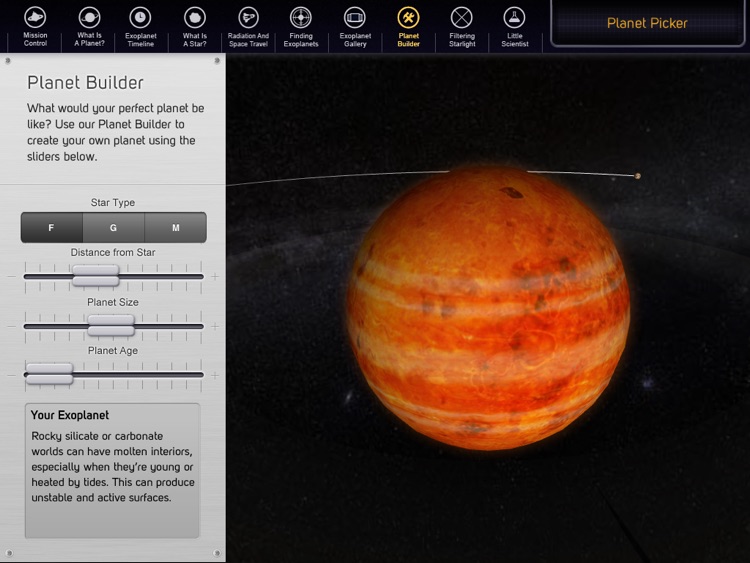Choose the M star type

tap(176, 228)
